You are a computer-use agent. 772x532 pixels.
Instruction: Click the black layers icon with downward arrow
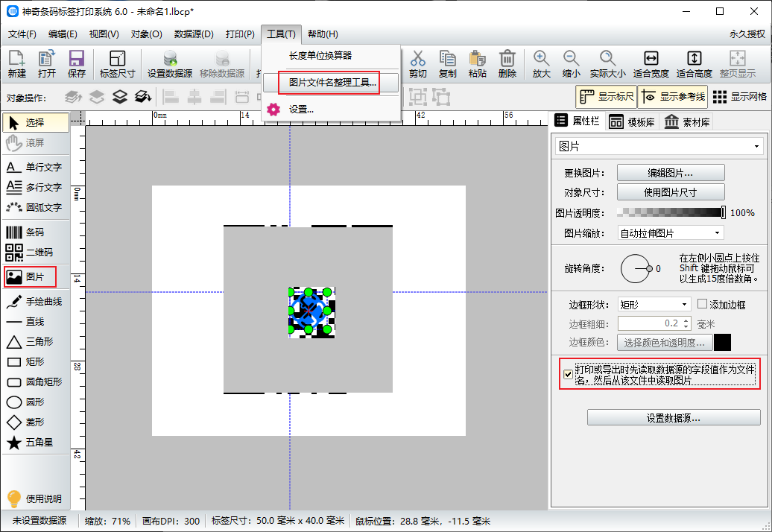click(x=143, y=97)
